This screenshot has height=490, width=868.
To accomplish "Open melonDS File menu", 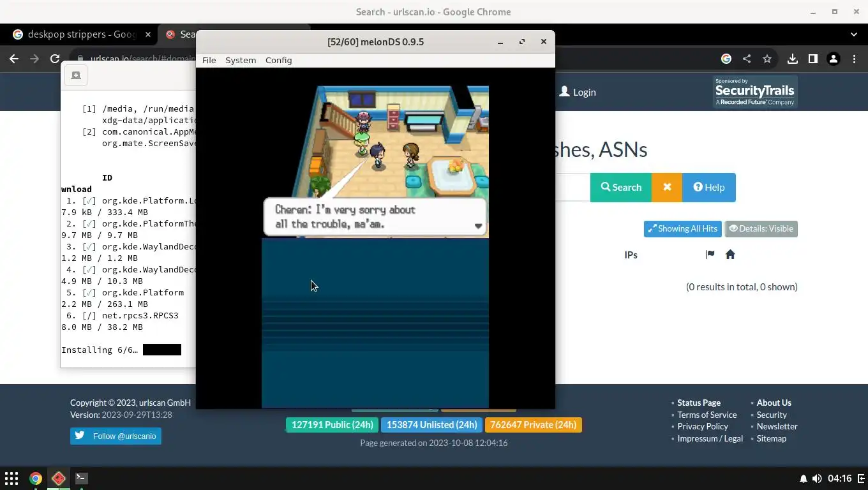I will click(209, 60).
